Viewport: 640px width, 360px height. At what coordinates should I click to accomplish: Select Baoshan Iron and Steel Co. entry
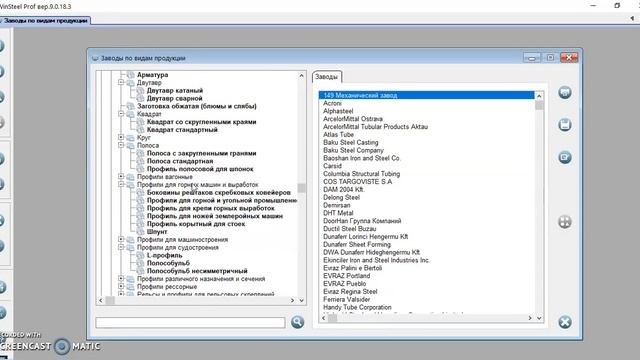[x=362, y=158]
